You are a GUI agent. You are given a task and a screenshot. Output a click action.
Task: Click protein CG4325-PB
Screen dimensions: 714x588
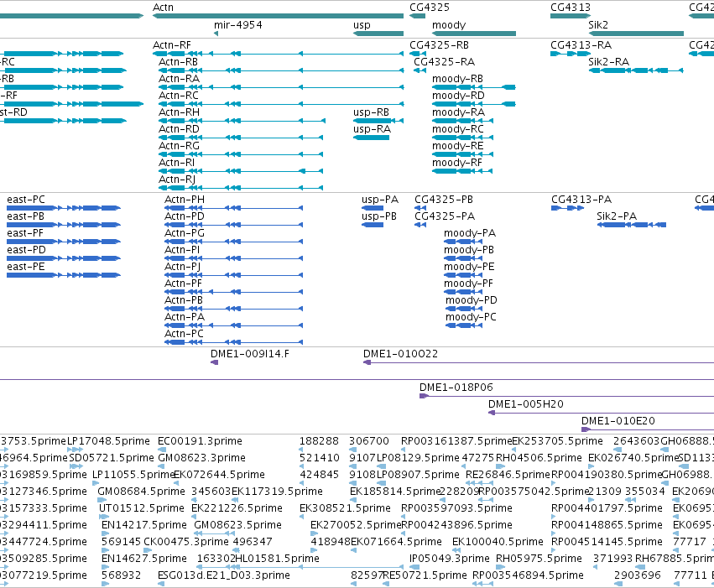point(444,200)
